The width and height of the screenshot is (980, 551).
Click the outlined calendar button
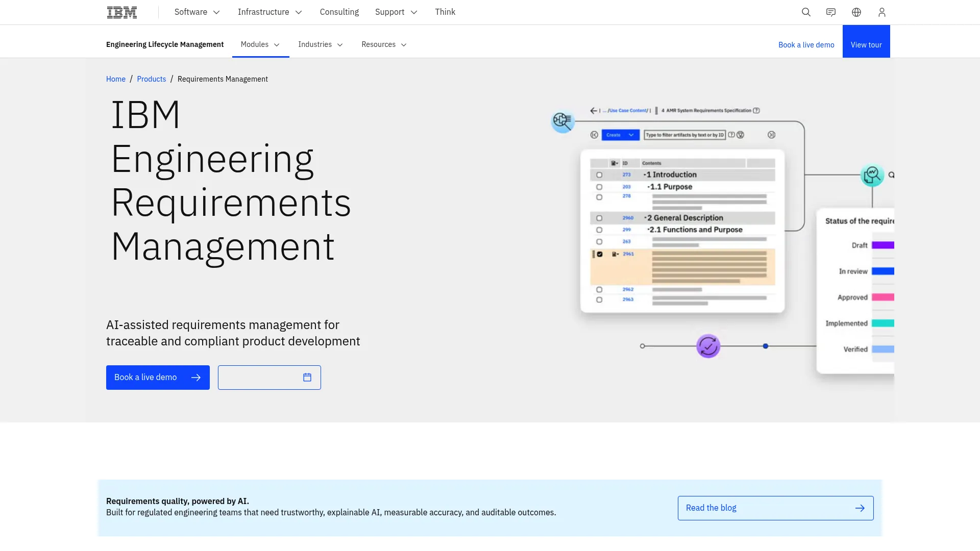tap(269, 378)
